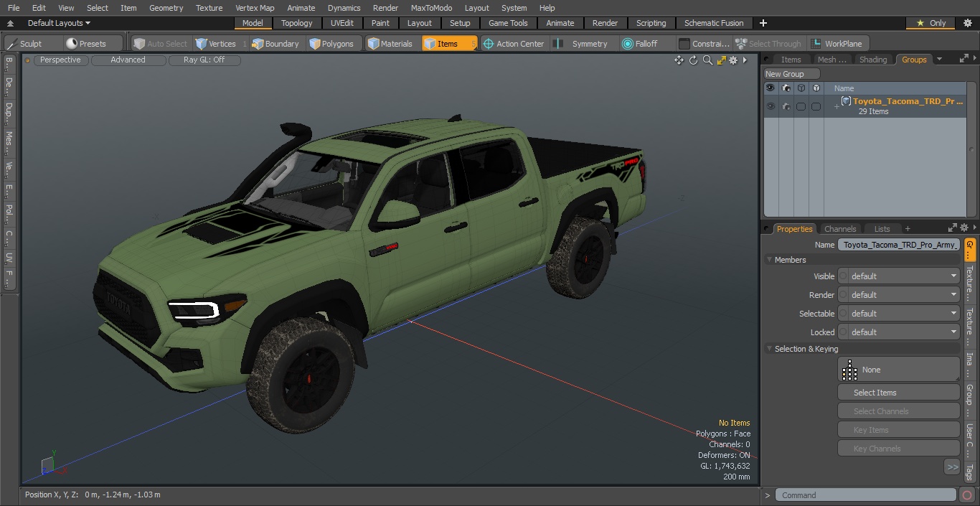Open the Selectable default dropdown
The width and height of the screenshot is (980, 506).
pos(899,314)
